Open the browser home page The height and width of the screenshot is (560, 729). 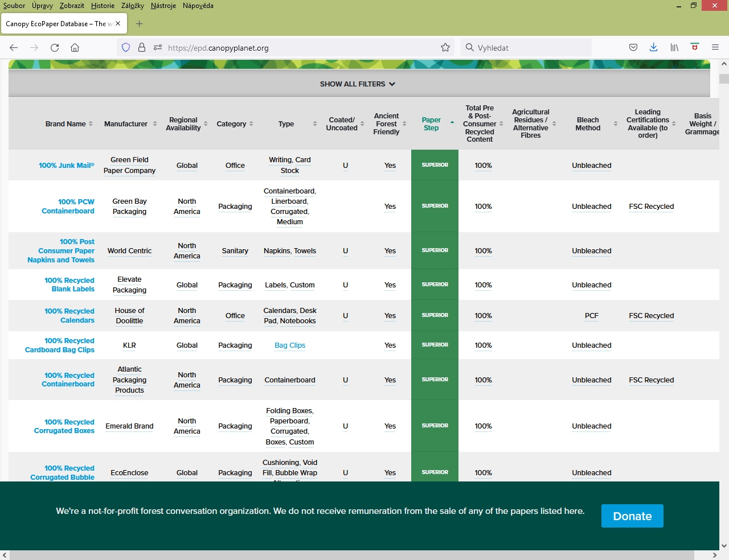[75, 48]
